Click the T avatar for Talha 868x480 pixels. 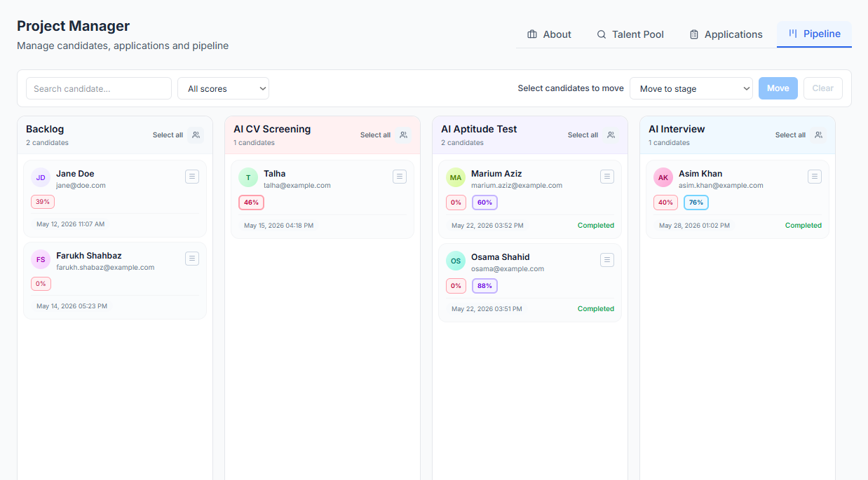pos(248,177)
